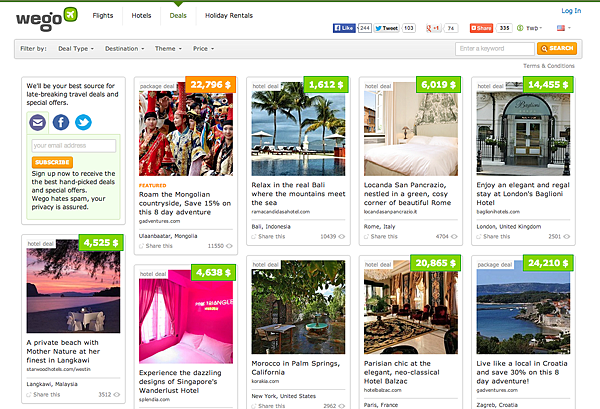Click view count eye icon beside 10439
Image resolution: width=600 pixels, height=409 pixels.
(342, 236)
